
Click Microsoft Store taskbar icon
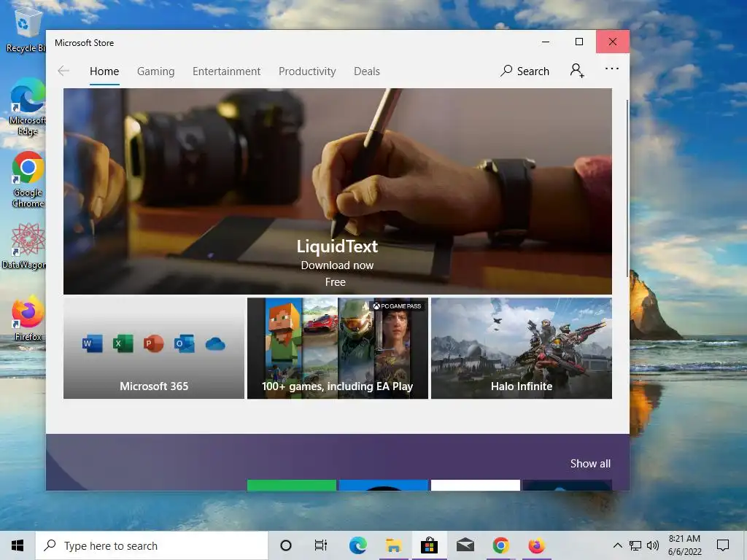click(429, 545)
